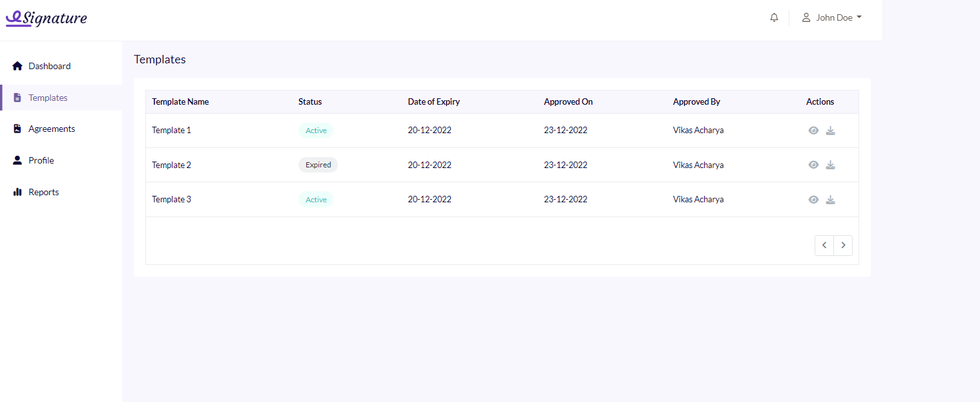Screen dimensions: 980x402
Task: Click the Expired status badge
Action: [318, 165]
